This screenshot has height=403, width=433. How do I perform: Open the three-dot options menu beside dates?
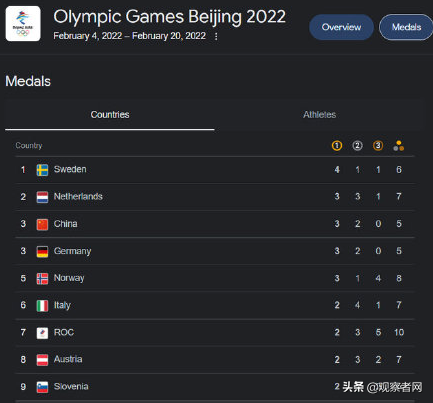216,36
